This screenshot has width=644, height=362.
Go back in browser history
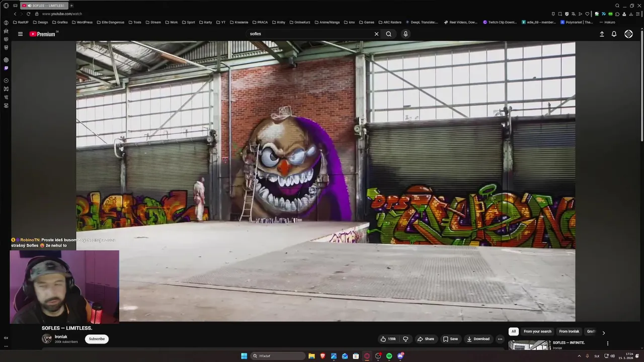pos(15,14)
